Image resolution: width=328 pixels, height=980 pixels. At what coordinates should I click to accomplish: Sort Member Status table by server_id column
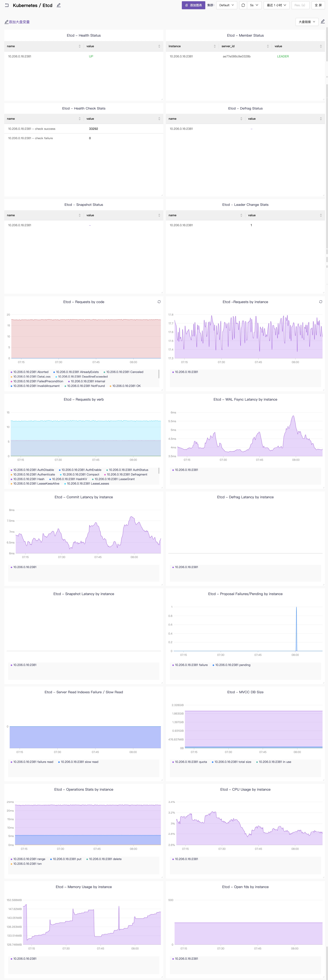[268, 46]
